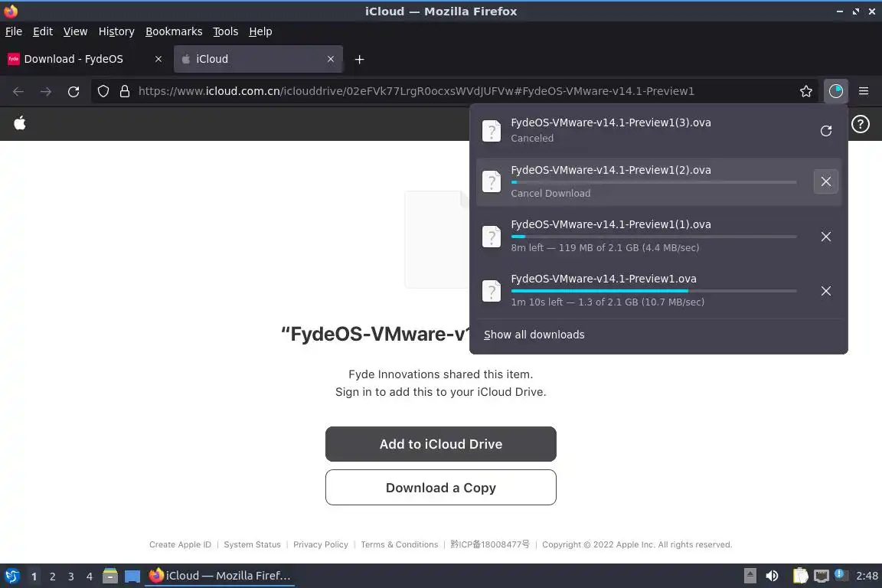Click "Fyde Innovations shared this item." text
882x588 pixels.
pos(440,374)
